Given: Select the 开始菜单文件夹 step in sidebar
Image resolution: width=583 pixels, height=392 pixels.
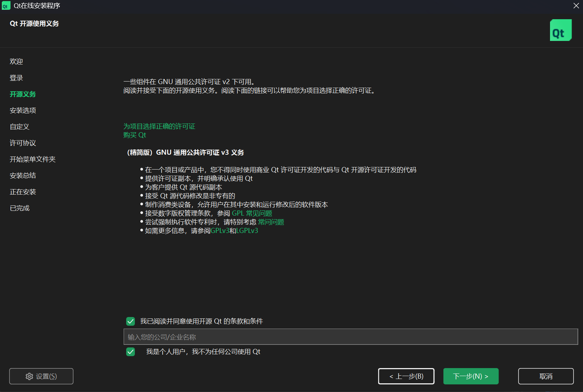Looking at the screenshot, I should 33,159.
